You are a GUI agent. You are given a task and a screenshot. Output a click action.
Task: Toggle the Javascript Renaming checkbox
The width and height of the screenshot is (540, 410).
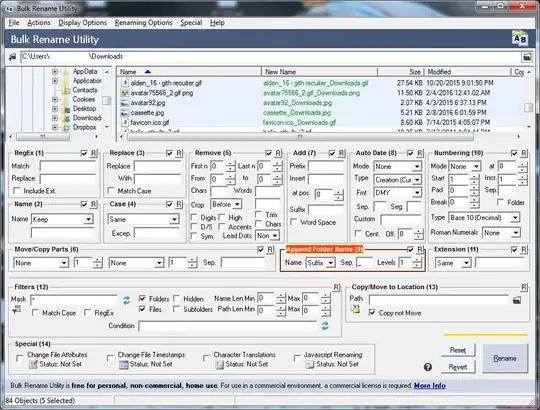click(297, 358)
